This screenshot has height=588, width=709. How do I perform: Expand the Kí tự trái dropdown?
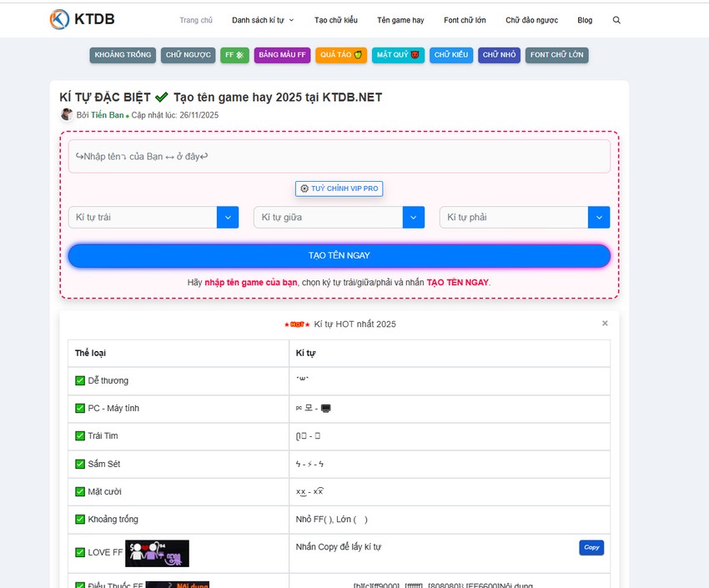[228, 218]
